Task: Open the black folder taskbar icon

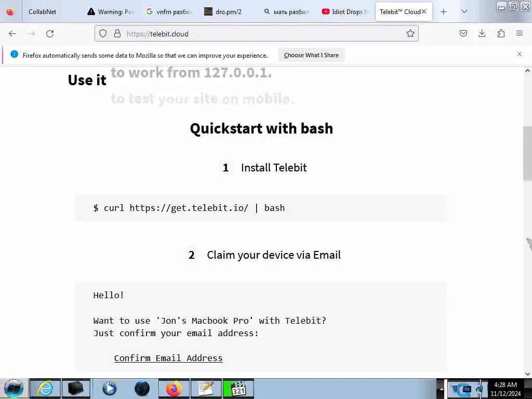Action: click(x=76, y=389)
